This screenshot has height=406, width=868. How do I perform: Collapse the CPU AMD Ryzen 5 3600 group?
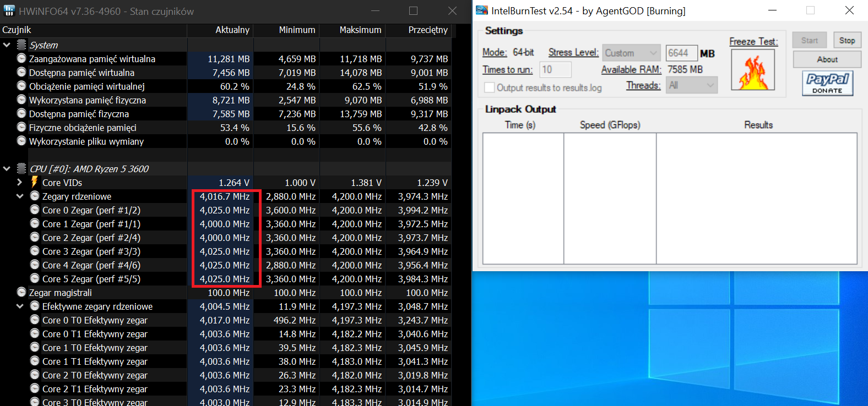pyautogui.click(x=7, y=169)
